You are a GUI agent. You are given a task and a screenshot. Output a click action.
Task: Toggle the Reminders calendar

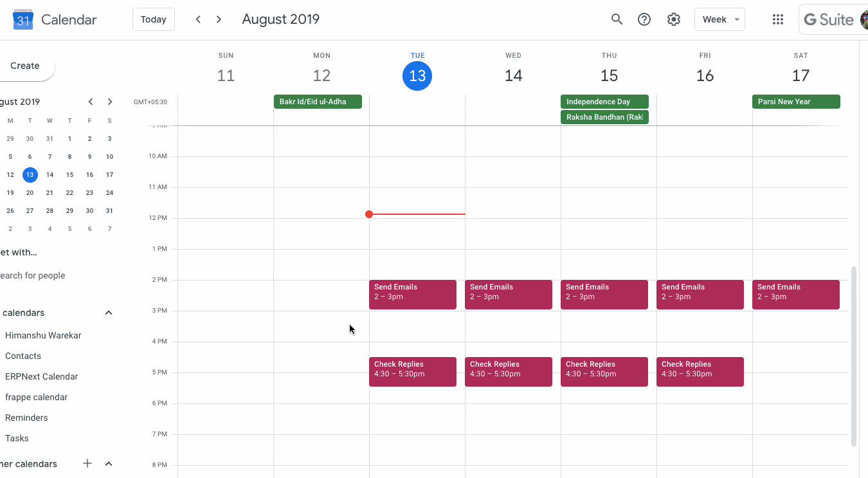26,418
